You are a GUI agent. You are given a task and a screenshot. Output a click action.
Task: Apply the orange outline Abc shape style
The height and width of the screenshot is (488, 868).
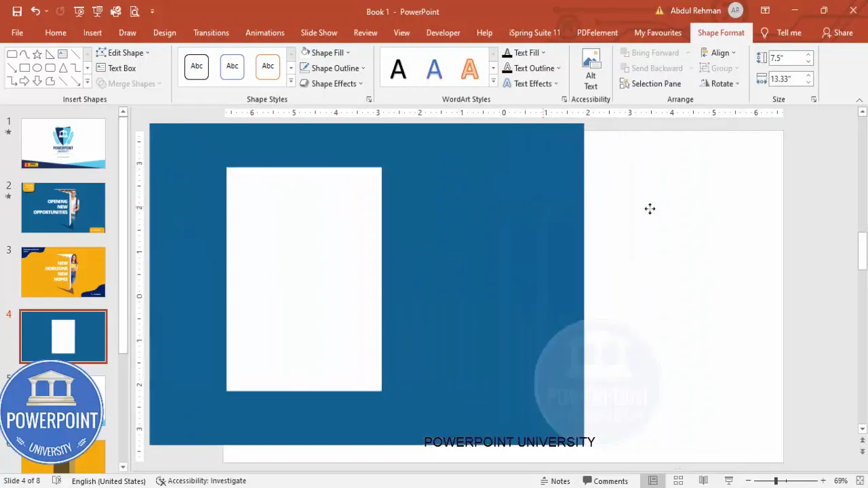[268, 66]
